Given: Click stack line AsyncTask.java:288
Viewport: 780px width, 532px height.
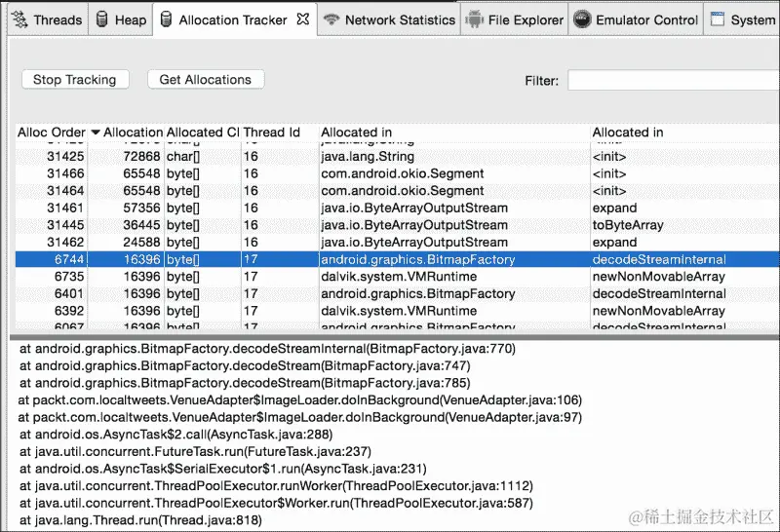Looking at the screenshot, I should [176, 435].
